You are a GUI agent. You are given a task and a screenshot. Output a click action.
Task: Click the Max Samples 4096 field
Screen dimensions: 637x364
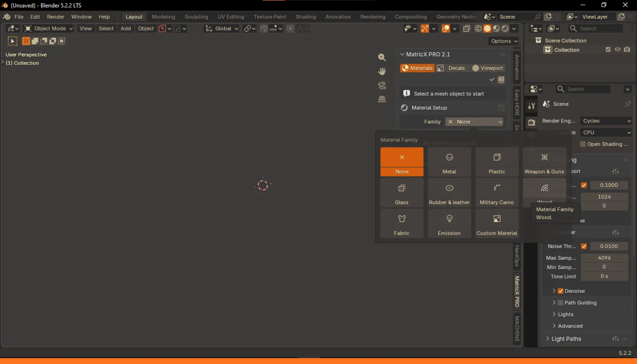point(604,258)
